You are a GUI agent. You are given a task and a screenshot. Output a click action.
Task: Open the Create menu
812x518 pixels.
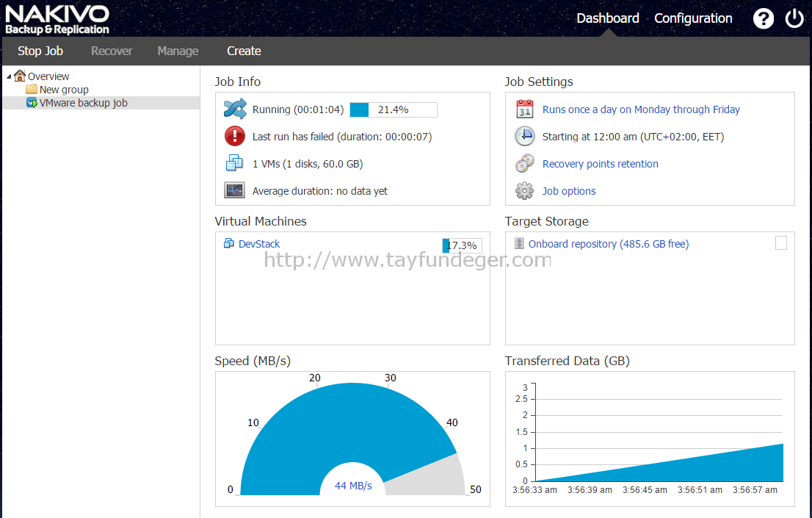[244, 51]
